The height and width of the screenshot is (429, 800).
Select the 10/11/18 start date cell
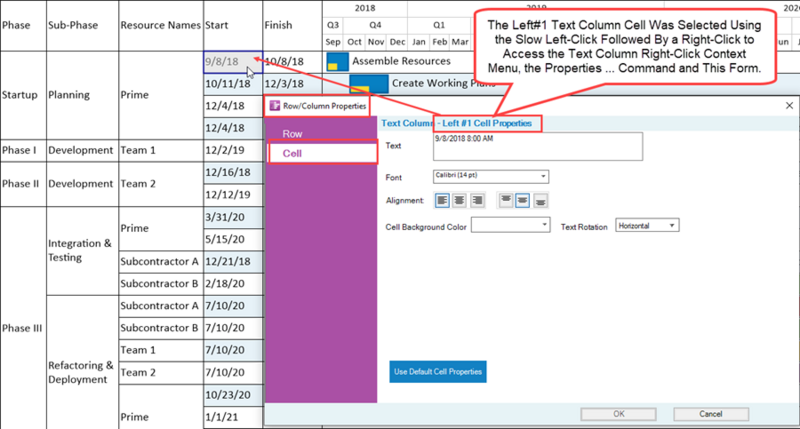(x=233, y=84)
